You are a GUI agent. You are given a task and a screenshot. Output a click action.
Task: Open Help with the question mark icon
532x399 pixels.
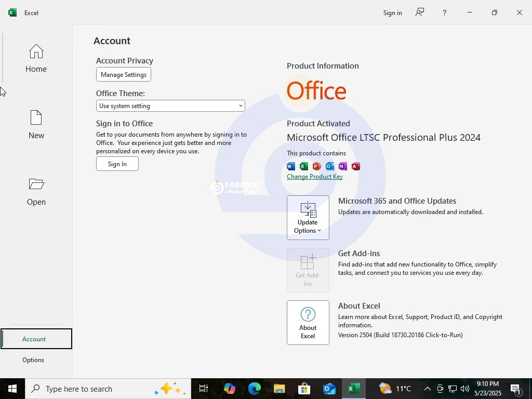(x=445, y=13)
